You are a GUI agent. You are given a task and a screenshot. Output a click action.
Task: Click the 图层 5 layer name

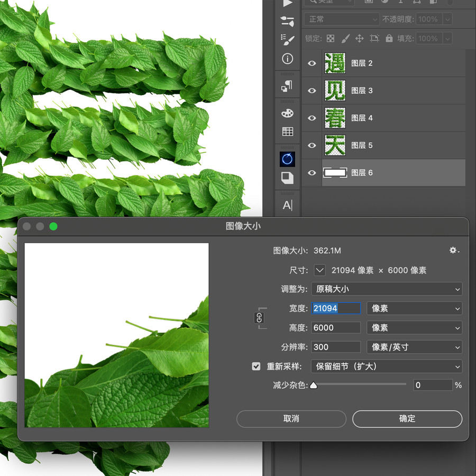362,145
